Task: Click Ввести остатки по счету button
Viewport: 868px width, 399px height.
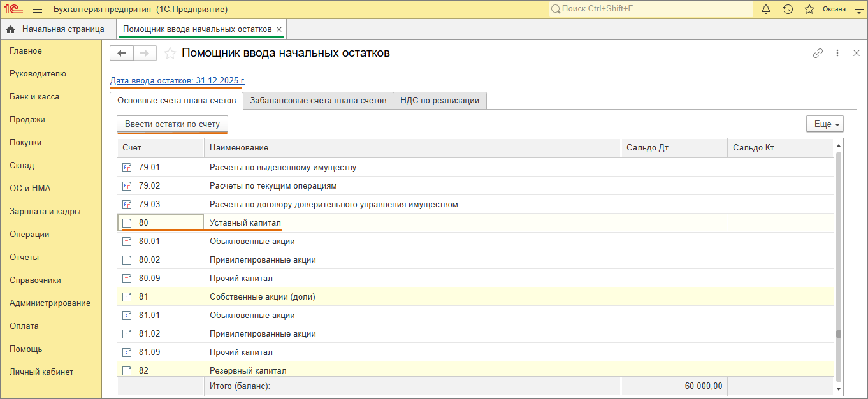Action: pos(172,124)
